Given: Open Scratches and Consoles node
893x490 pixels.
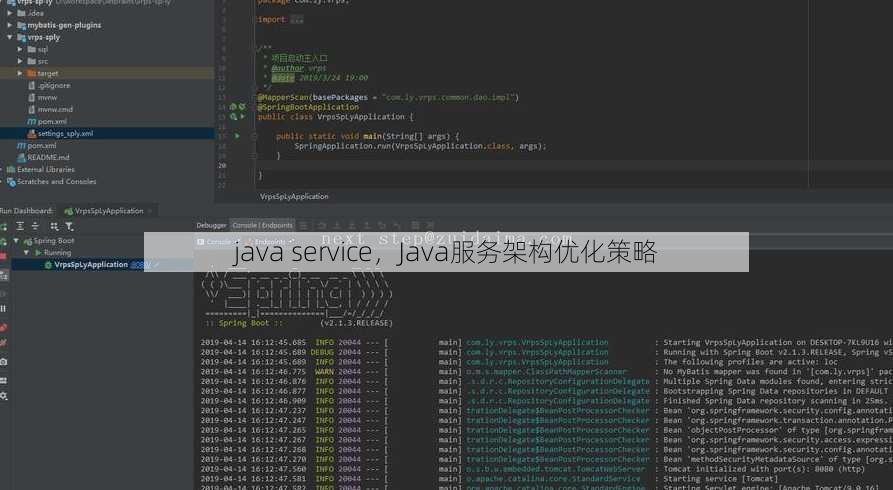Looking at the screenshot, I should pyautogui.click(x=56, y=182).
